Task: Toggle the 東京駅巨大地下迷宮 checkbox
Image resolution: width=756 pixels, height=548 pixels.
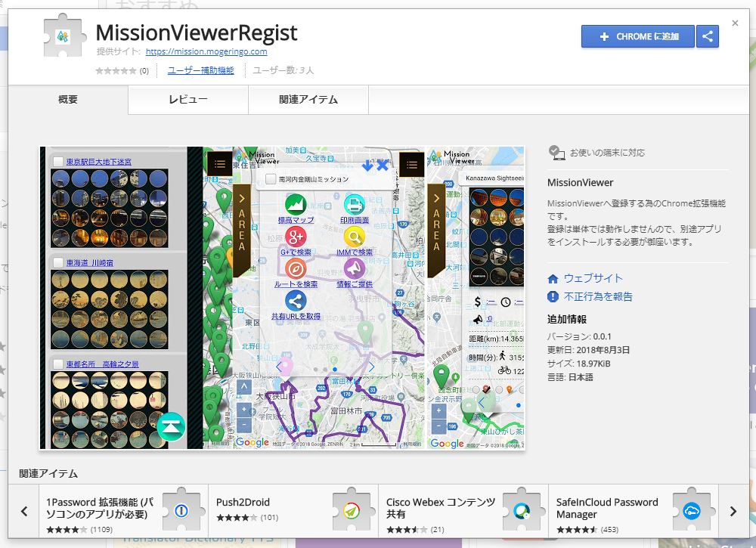Action: [x=58, y=162]
